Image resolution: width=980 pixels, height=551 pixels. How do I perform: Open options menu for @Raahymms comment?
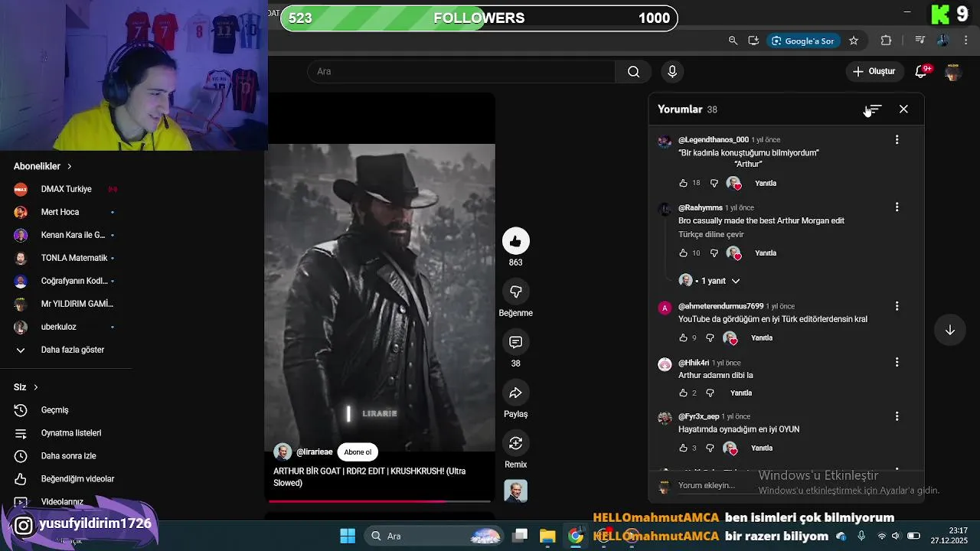(897, 207)
